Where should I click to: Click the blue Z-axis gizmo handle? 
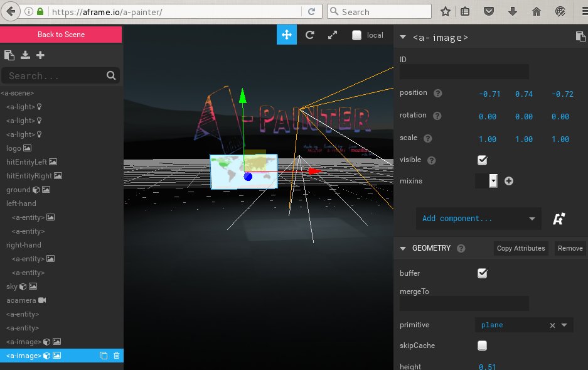point(248,177)
